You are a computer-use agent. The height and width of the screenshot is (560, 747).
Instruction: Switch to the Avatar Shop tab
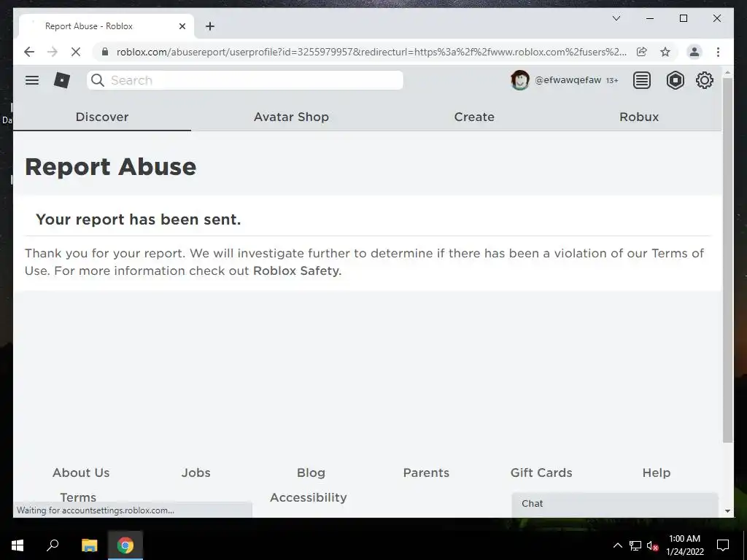click(x=291, y=117)
